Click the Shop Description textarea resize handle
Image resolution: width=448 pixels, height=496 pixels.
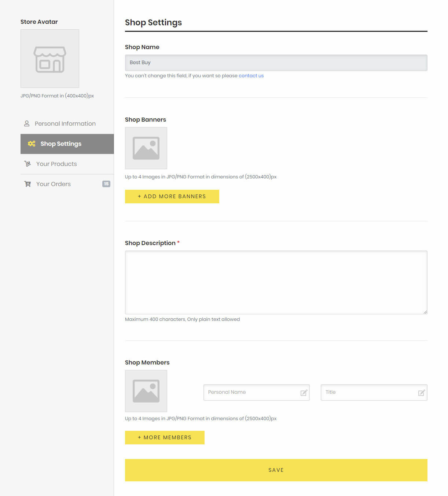(425, 312)
